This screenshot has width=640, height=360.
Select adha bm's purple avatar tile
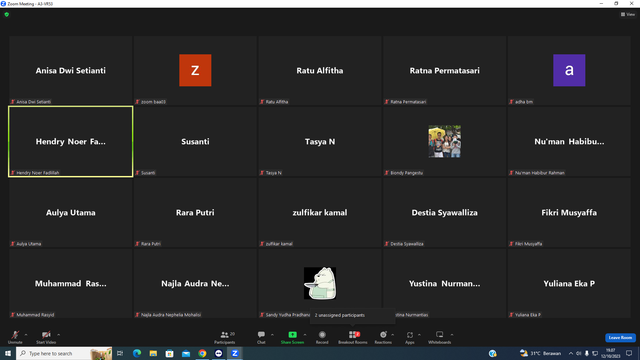569,71
